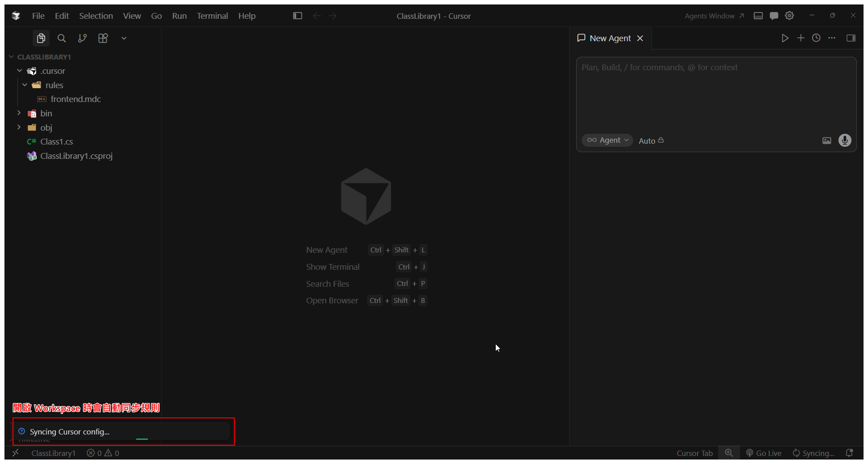Open the Search view icon
The image size is (868, 464).
pos(62,38)
